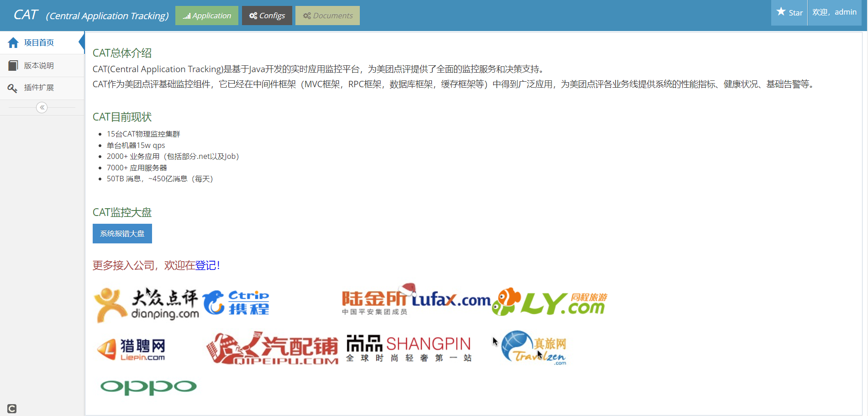Screen dimensions: 868x416
Task: Click the text 7000+ 应用服务器
Action: (x=137, y=168)
